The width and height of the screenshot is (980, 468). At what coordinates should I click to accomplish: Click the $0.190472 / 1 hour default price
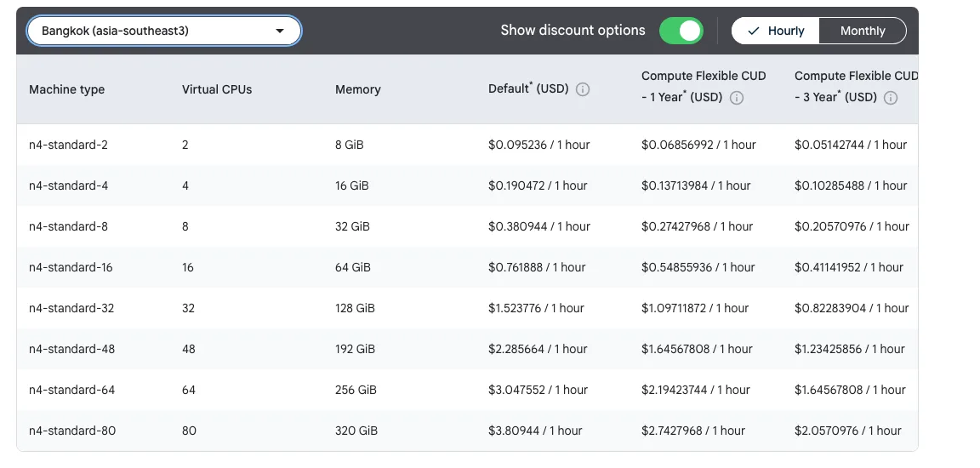(x=538, y=185)
